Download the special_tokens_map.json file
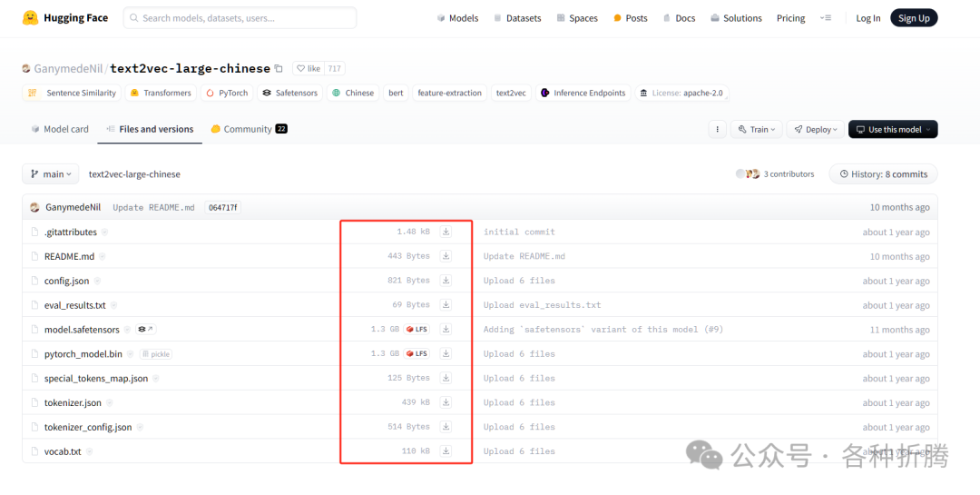This screenshot has height=495, width=980. coord(446,378)
